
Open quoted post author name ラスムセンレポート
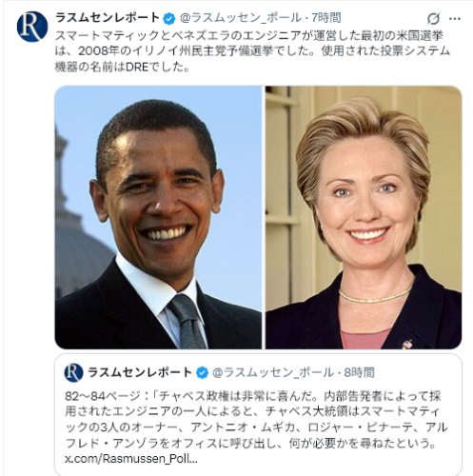click(x=140, y=372)
